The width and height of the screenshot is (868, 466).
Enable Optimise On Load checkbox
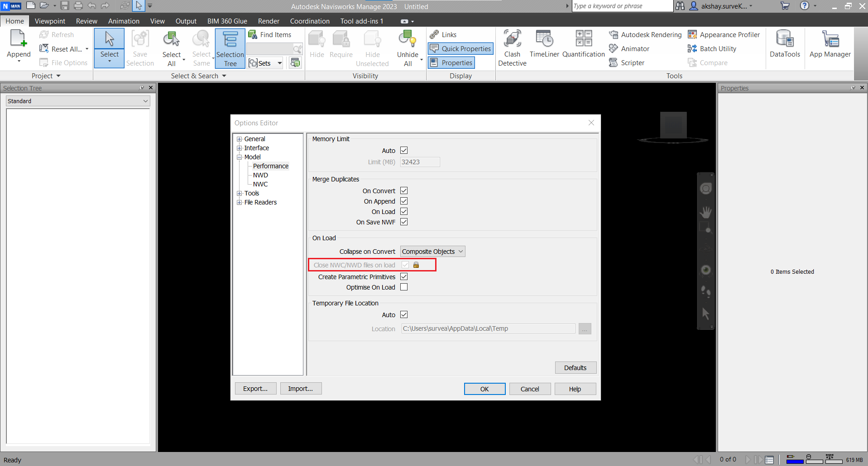(404, 287)
